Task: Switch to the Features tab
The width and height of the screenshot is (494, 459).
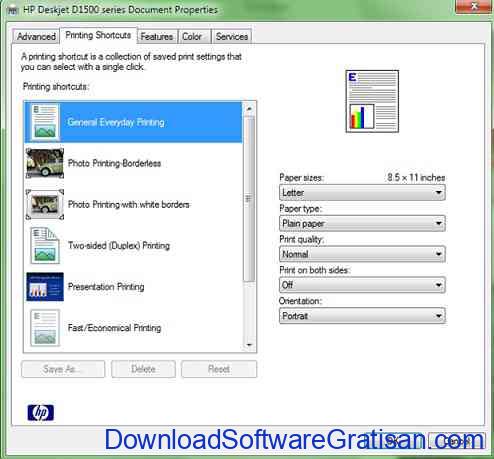Action: 157,36
